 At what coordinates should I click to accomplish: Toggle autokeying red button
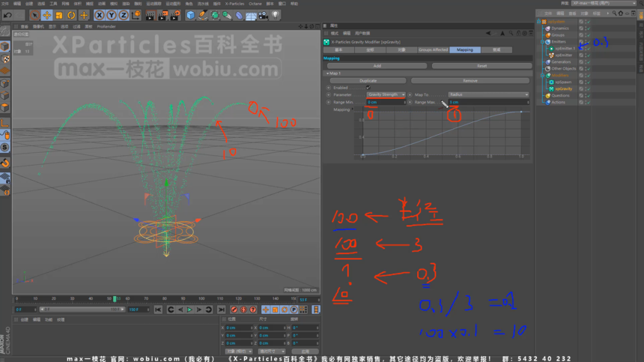[x=243, y=310]
